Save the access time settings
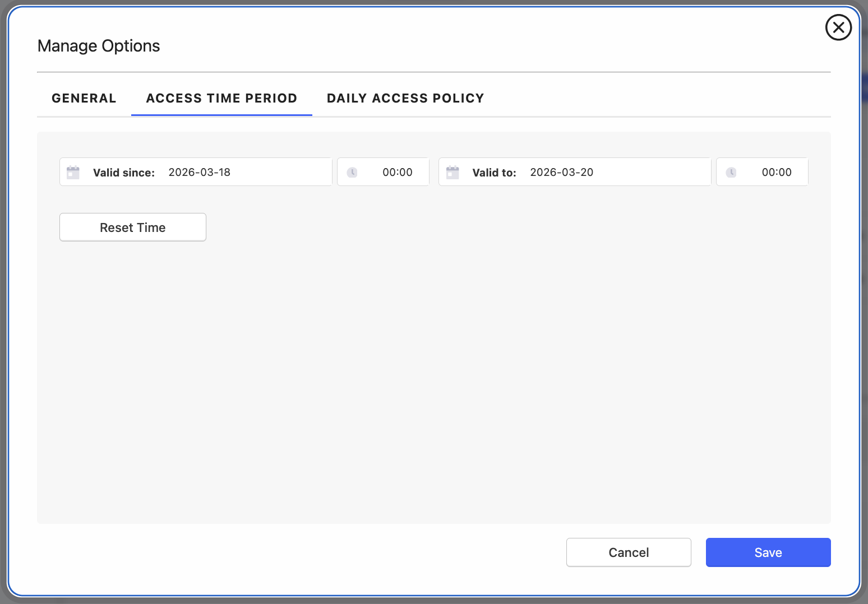 [x=768, y=552]
